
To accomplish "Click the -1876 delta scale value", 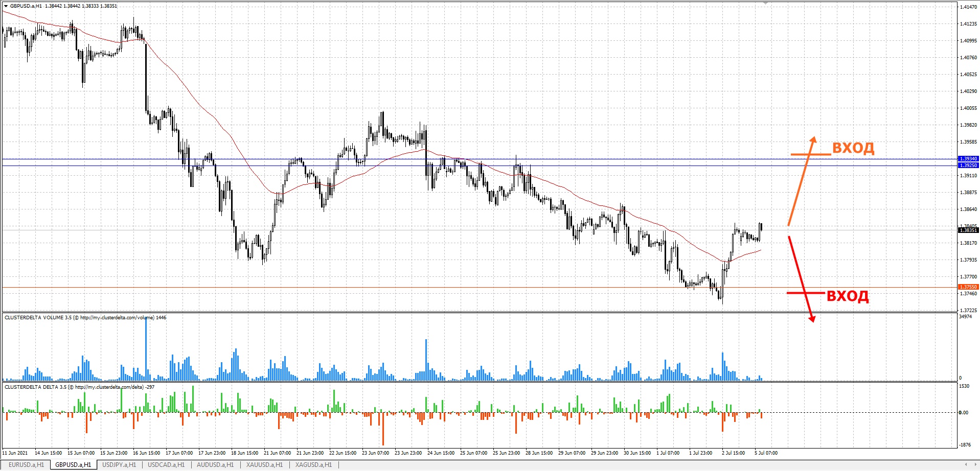I will tap(965, 445).
